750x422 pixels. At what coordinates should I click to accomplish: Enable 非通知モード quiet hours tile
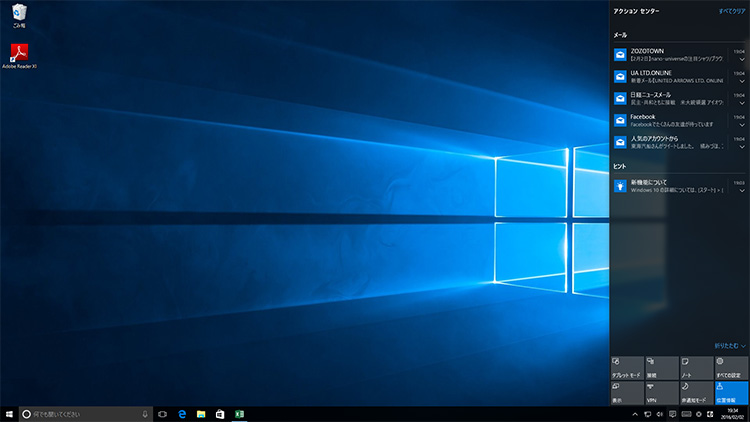(696, 391)
